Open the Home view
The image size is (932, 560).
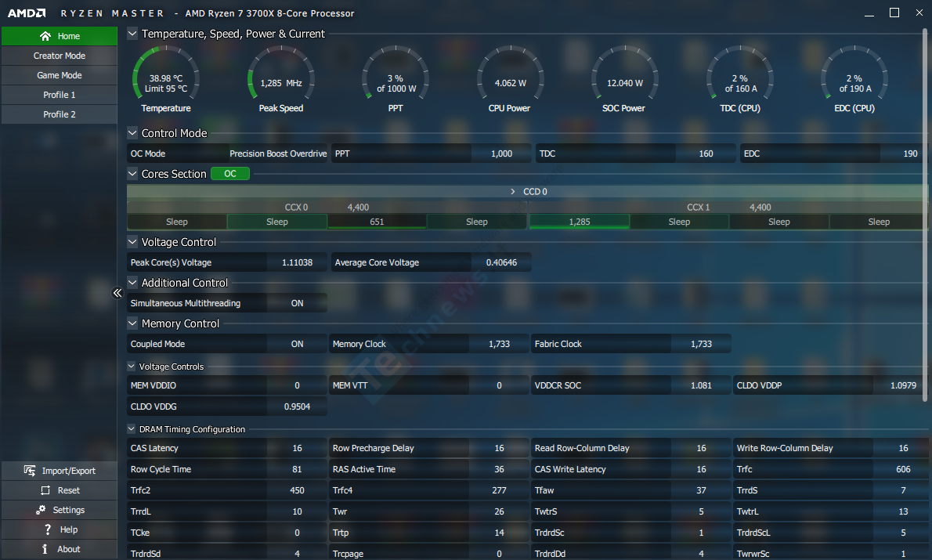pos(60,36)
